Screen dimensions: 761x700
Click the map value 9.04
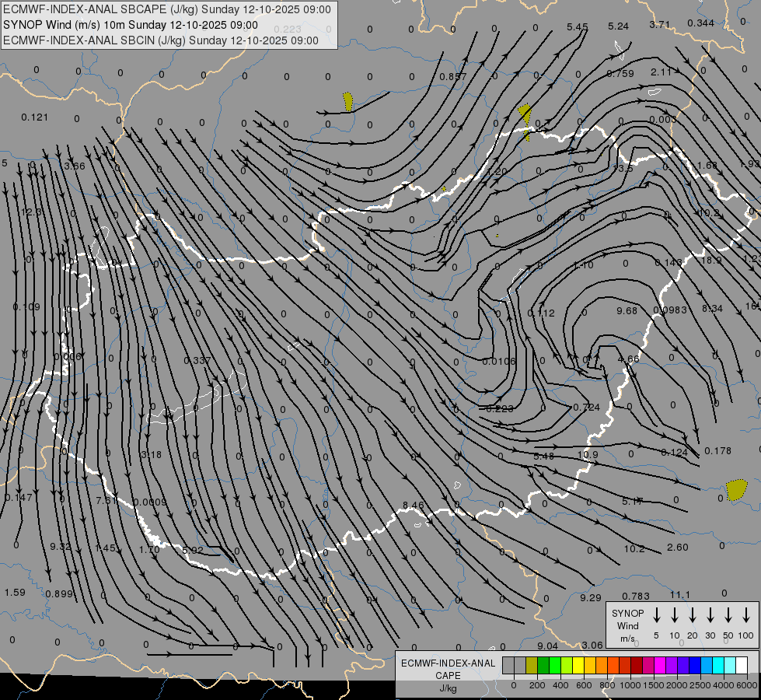548,646
